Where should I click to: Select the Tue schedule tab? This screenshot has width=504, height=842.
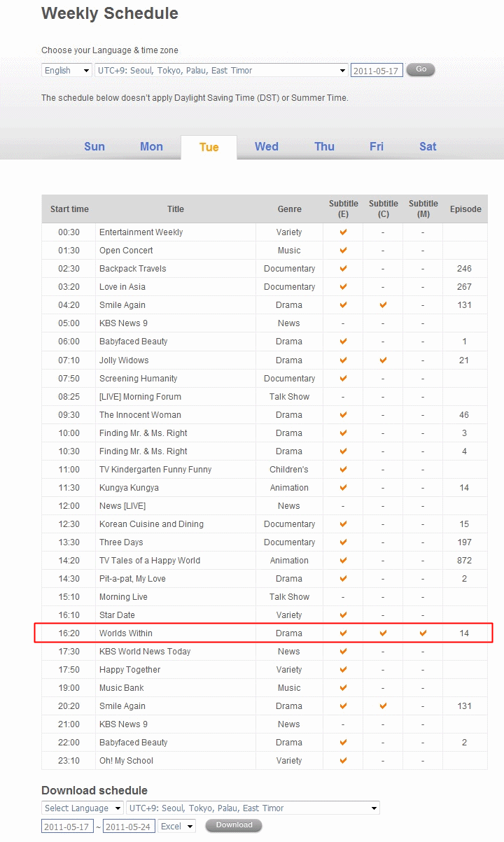click(209, 147)
